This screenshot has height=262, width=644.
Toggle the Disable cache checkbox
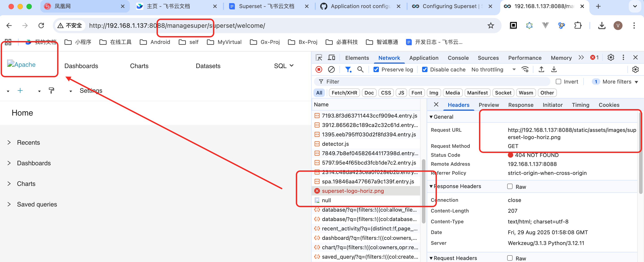coord(425,69)
